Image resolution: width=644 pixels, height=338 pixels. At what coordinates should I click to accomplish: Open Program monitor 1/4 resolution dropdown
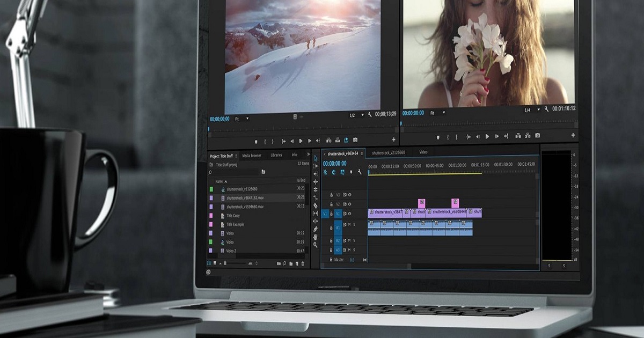point(532,110)
